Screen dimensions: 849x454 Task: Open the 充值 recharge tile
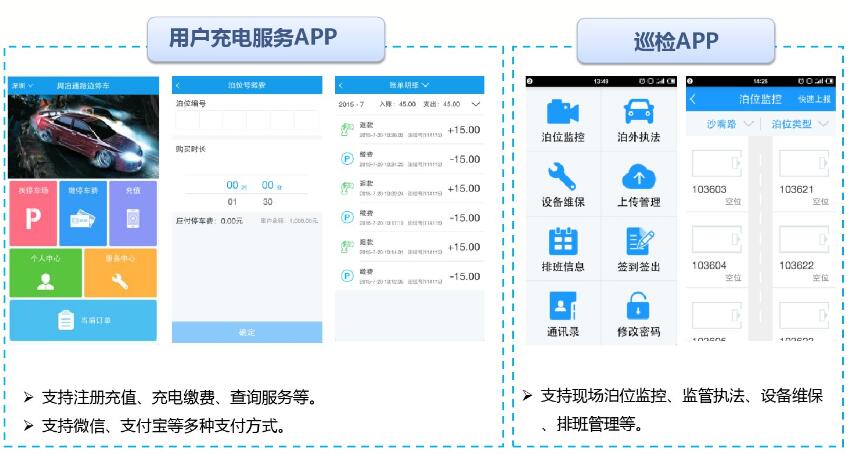pyautogui.click(x=133, y=213)
